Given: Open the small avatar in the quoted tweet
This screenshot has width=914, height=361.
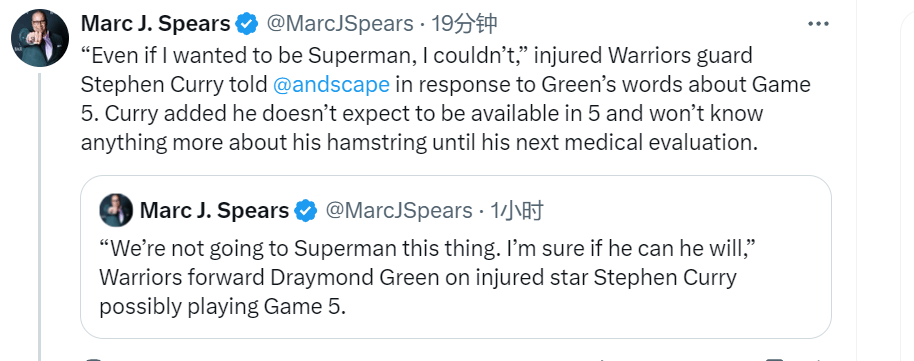Looking at the screenshot, I should 116,210.
